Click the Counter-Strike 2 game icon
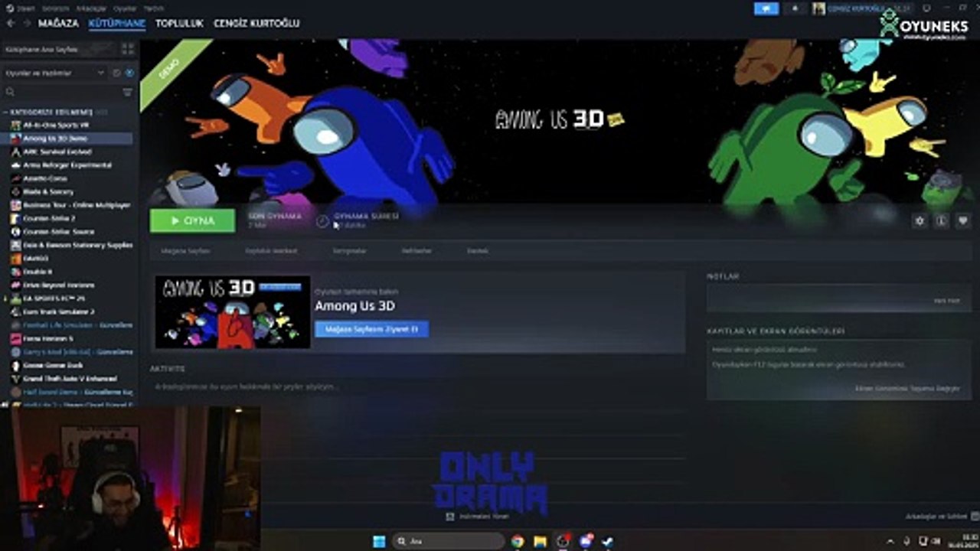The image size is (980, 551). tap(16, 218)
